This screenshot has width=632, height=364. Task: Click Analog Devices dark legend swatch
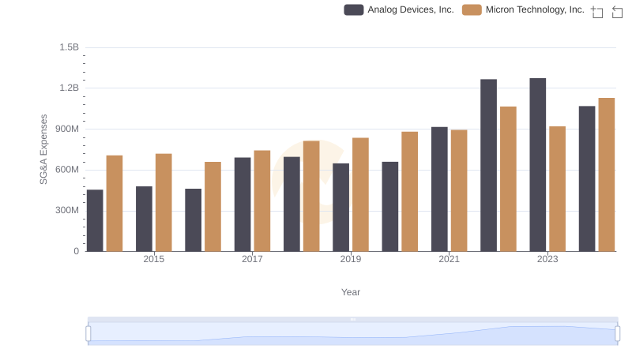(x=353, y=9)
